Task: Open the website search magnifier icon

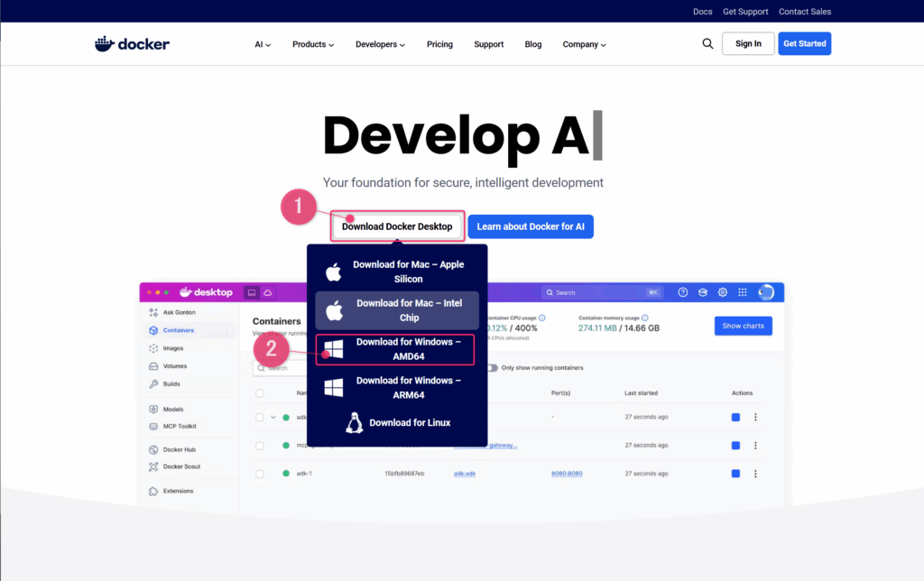Action: pyautogui.click(x=707, y=43)
